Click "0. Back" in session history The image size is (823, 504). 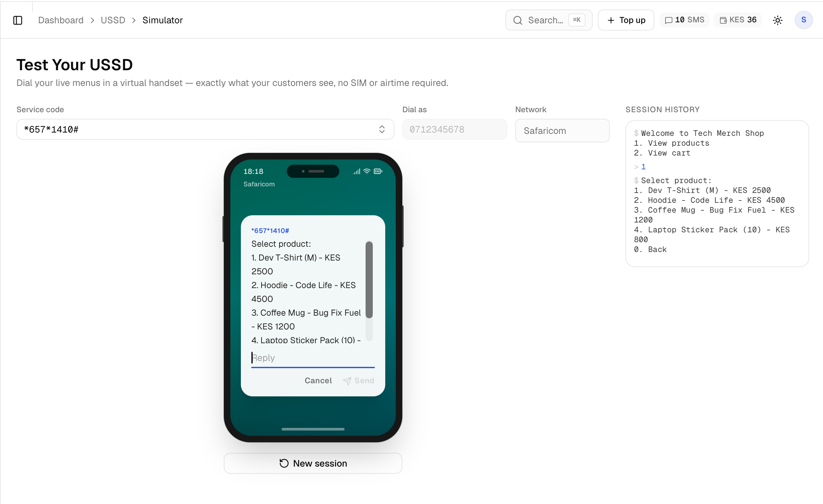click(x=650, y=249)
